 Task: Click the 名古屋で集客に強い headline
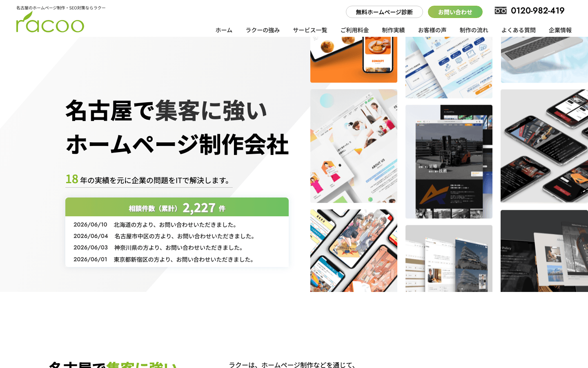click(x=166, y=110)
